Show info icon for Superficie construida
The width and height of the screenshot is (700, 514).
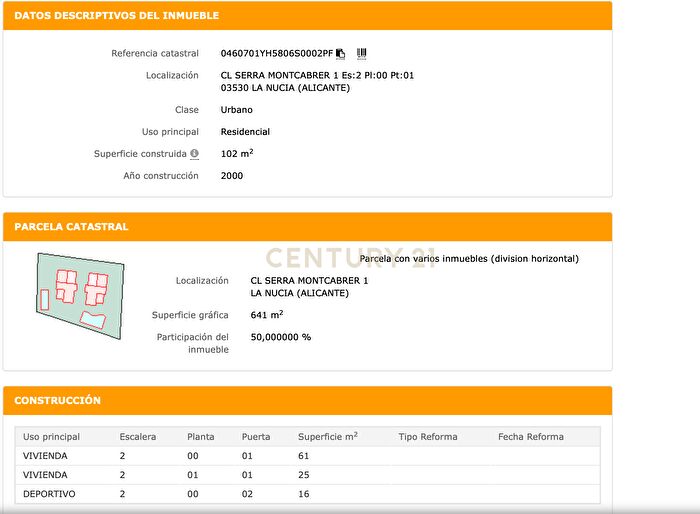tap(195, 154)
